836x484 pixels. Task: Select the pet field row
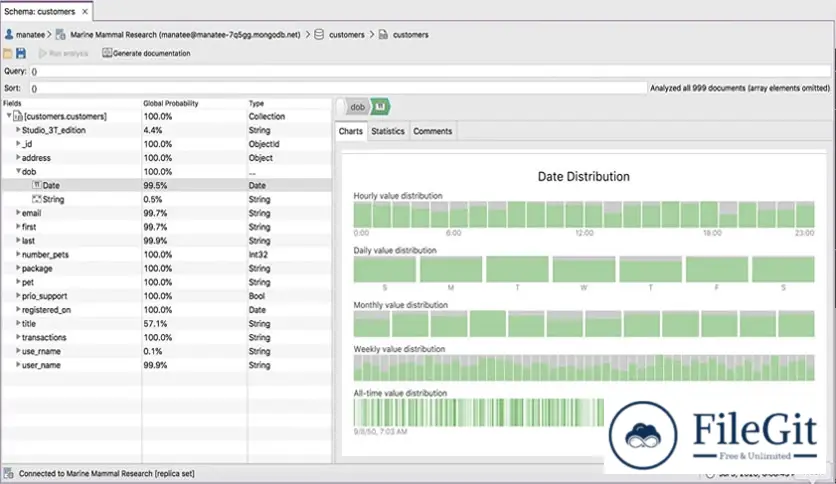[166, 283]
